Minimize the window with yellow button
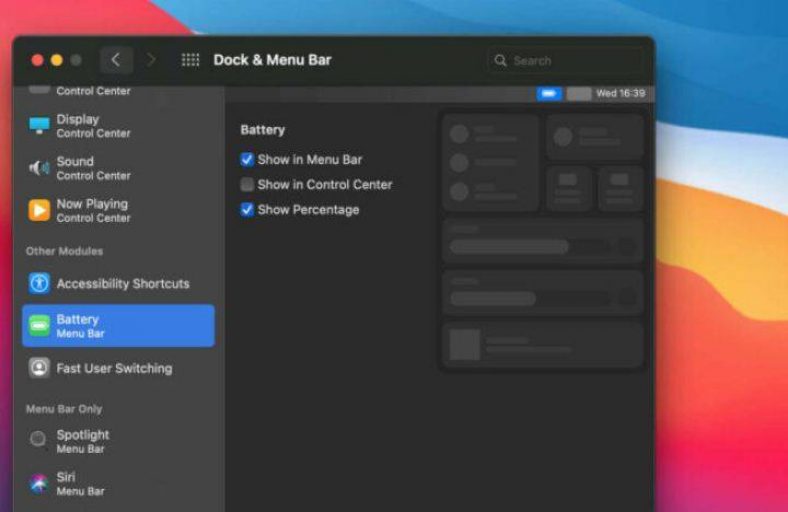This screenshot has height=512, width=788. 57,60
